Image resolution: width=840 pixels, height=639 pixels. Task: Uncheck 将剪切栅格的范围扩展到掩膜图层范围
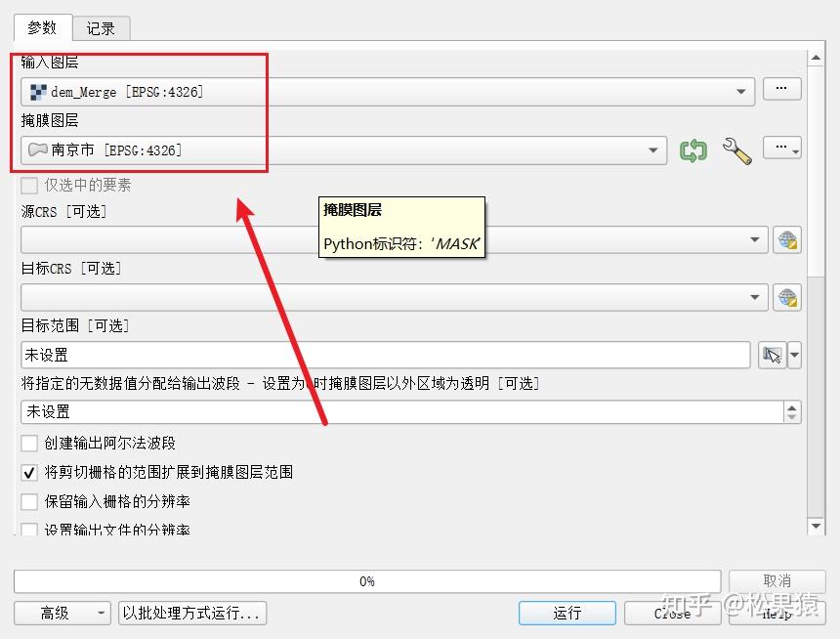pyautogui.click(x=30, y=472)
